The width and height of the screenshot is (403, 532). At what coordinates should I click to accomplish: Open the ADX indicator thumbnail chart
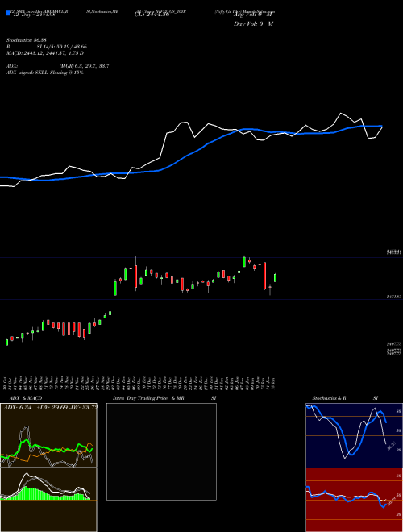[x=48, y=435]
